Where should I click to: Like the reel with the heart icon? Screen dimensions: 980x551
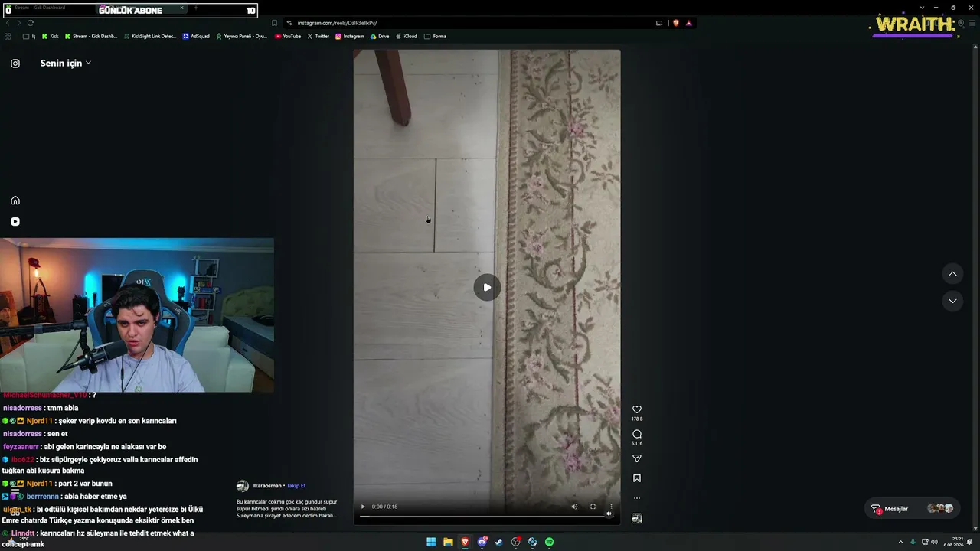[637, 409]
